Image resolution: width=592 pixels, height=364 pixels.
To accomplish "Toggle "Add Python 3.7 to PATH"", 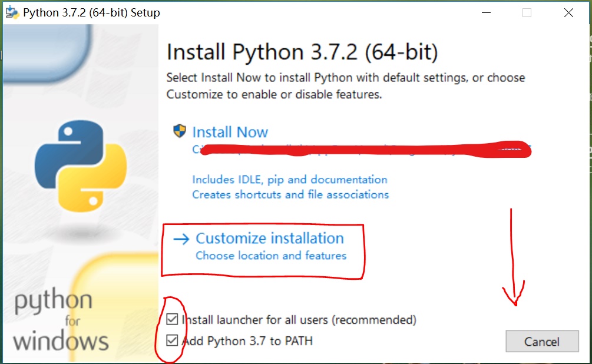I will 173,340.
